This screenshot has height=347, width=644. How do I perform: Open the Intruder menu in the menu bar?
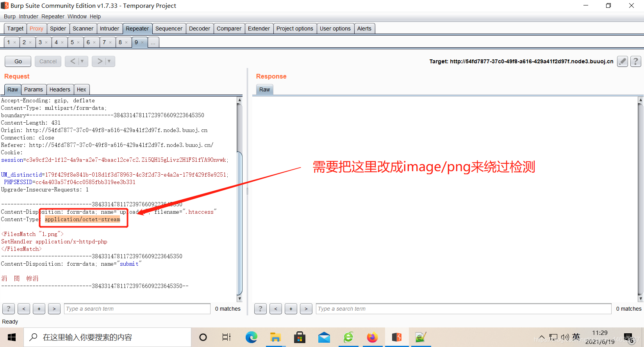tap(29, 16)
